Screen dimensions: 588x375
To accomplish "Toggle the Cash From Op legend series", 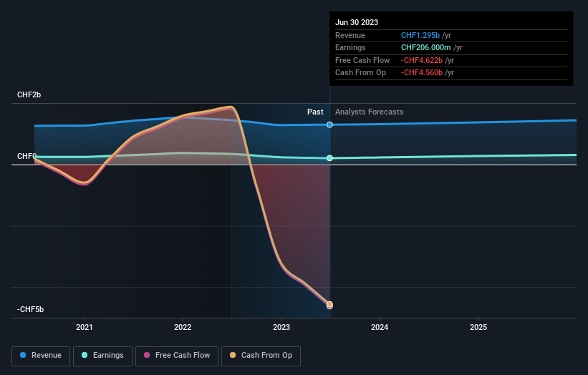I will click(x=261, y=356).
